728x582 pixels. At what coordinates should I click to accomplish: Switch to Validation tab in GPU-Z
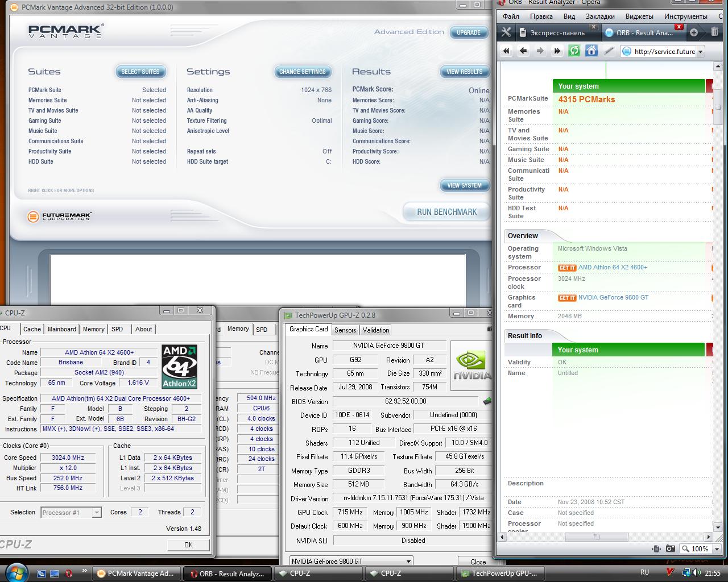pos(376,330)
